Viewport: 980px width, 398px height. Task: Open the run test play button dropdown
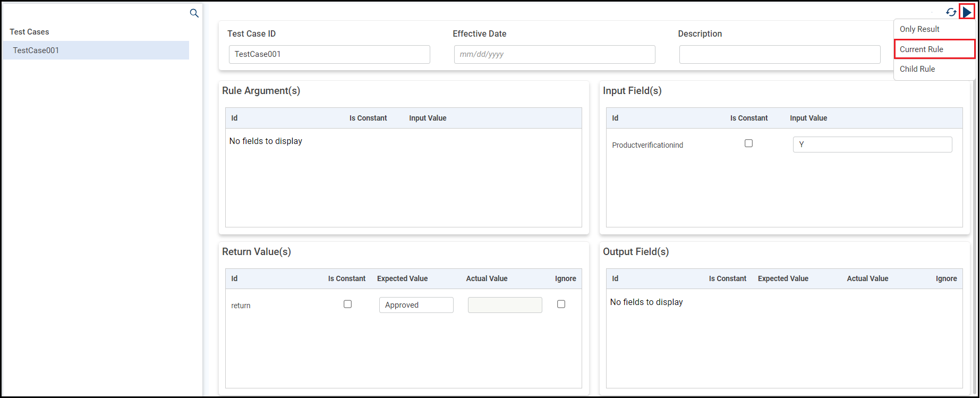click(967, 12)
